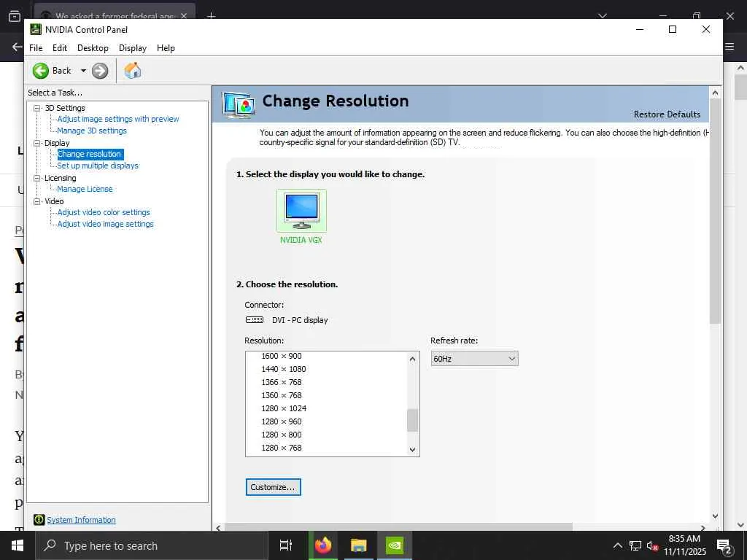Collapse the 3D Settings tree node
This screenshot has width=747, height=560.
pyautogui.click(x=36, y=108)
